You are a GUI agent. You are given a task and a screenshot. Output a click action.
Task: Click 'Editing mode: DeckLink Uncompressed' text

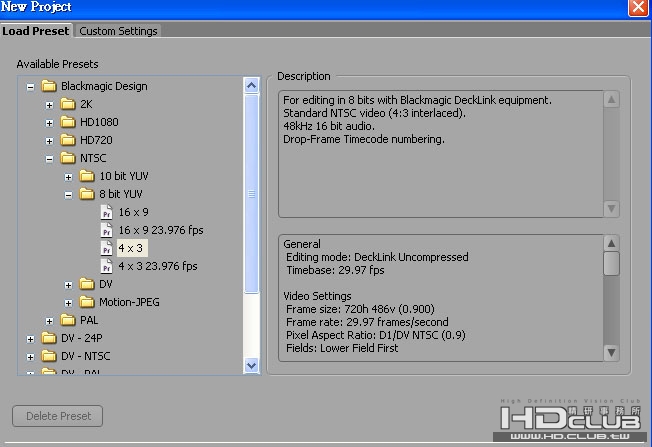pyautogui.click(x=377, y=257)
